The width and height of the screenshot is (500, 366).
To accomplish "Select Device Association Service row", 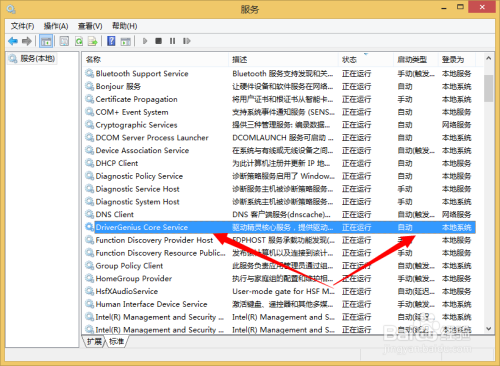I will click(x=279, y=150).
